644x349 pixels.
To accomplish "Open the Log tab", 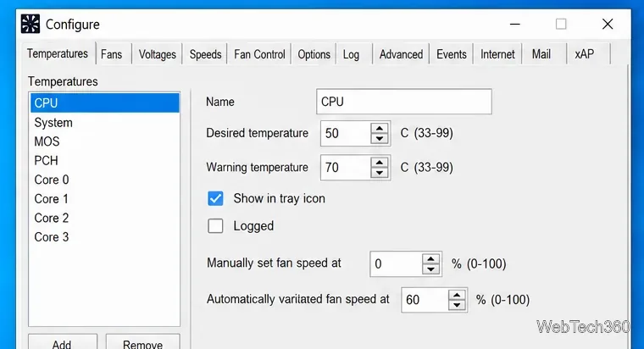I will click(x=351, y=54).
